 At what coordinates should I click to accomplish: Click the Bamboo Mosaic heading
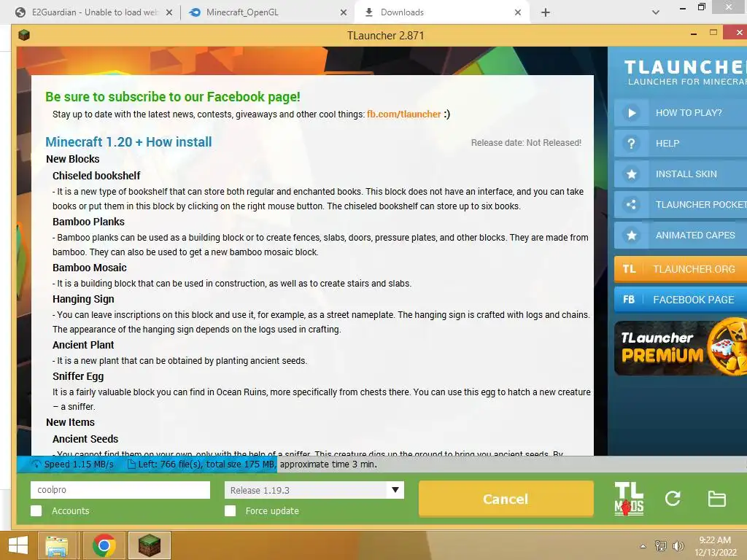click(90, 268)
